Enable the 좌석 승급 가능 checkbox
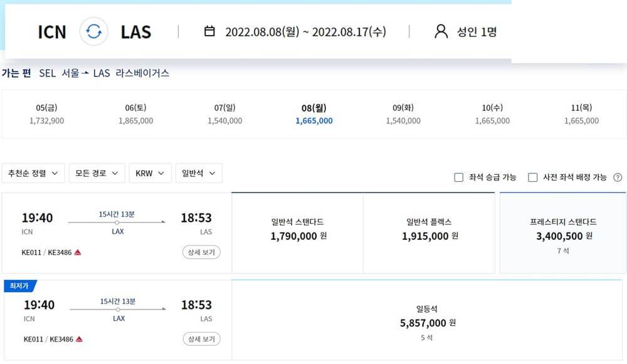 tap(458, 177)
